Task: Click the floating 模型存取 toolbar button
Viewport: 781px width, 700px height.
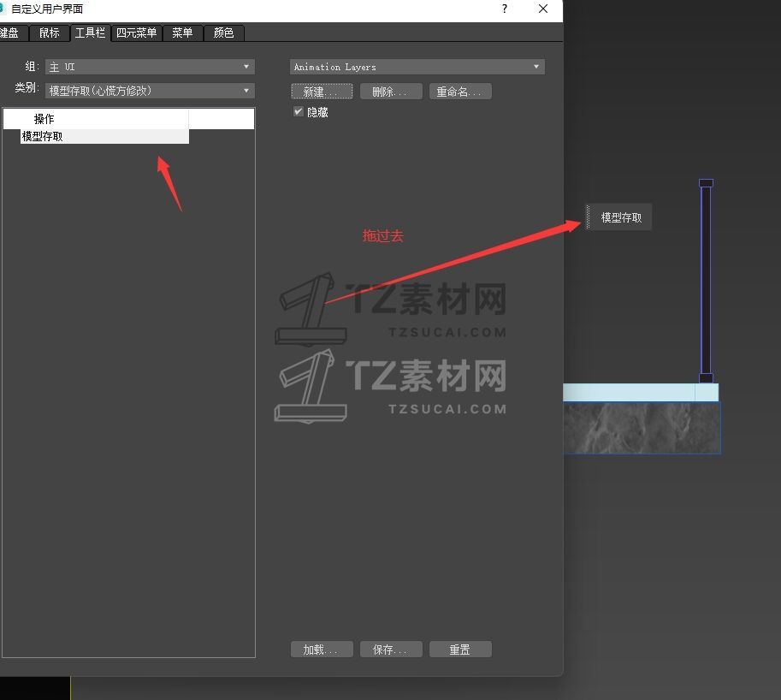Action: click(621, 217)
